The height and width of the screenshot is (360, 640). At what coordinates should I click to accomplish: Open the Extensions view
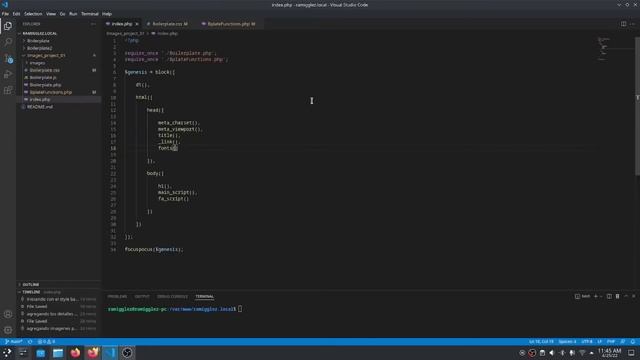point(8,90)
